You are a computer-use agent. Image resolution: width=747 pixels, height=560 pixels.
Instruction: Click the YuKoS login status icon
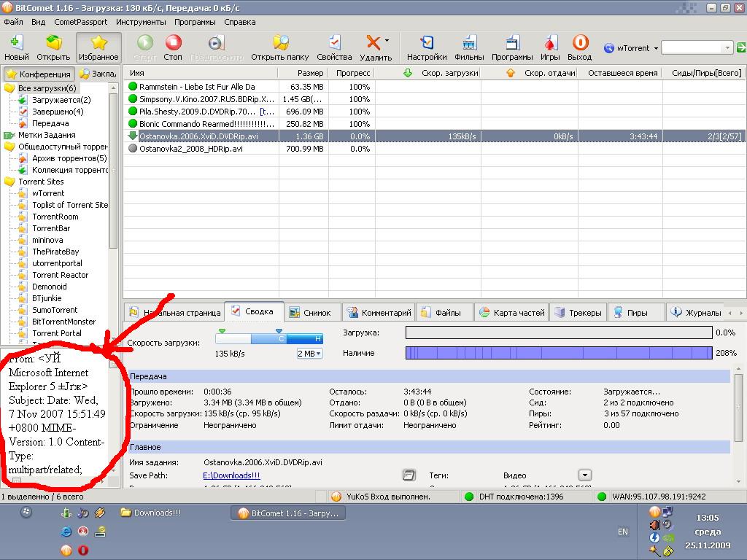pyautogui.click(x=336, y=497)
